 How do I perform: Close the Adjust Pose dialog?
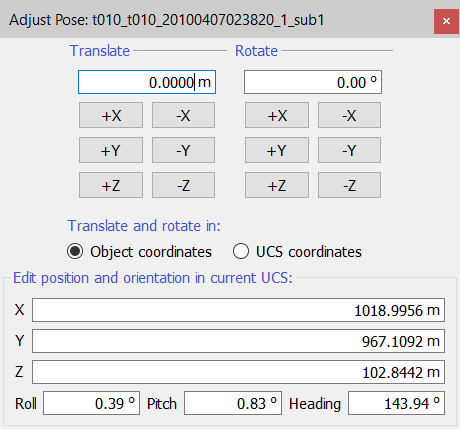click(x=446, y=21)
